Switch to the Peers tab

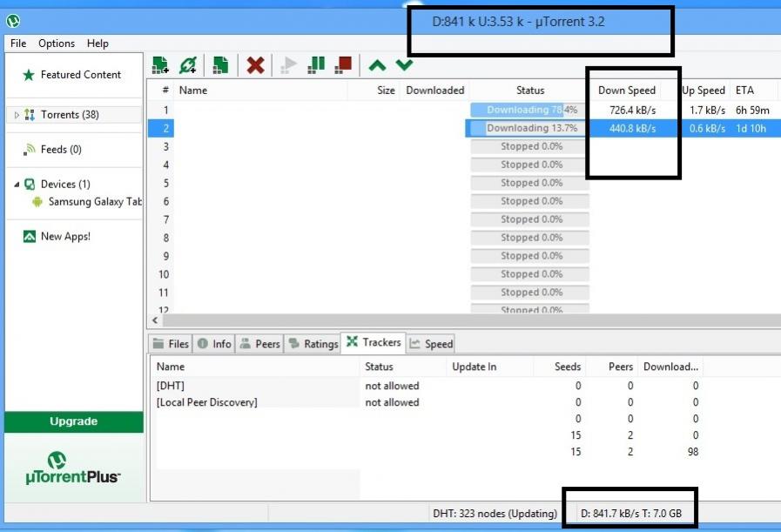[259, 344]
